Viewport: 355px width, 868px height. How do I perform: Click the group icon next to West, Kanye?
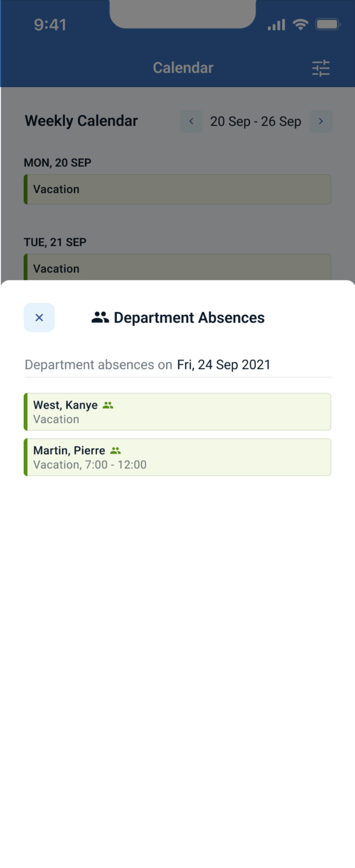tap(108, 404)
